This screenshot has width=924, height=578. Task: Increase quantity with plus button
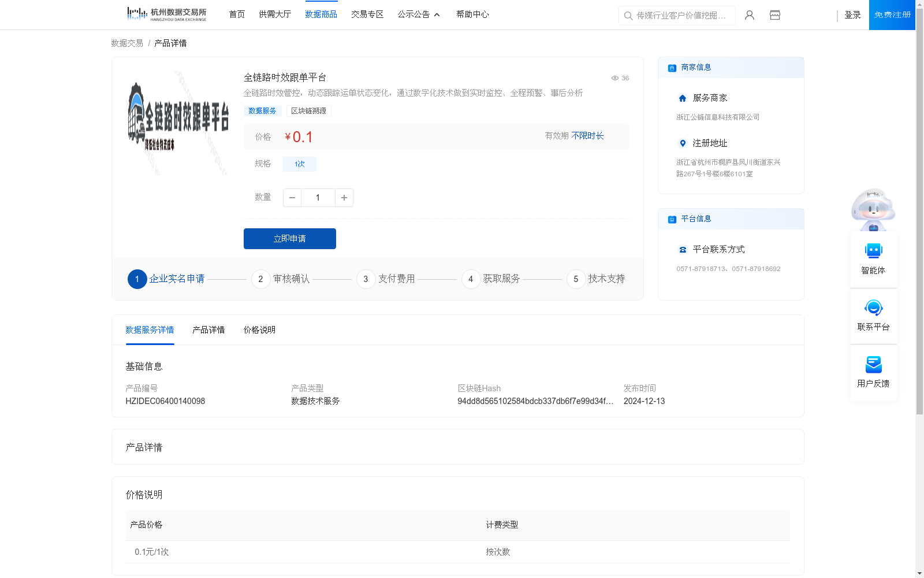point(344,198)
